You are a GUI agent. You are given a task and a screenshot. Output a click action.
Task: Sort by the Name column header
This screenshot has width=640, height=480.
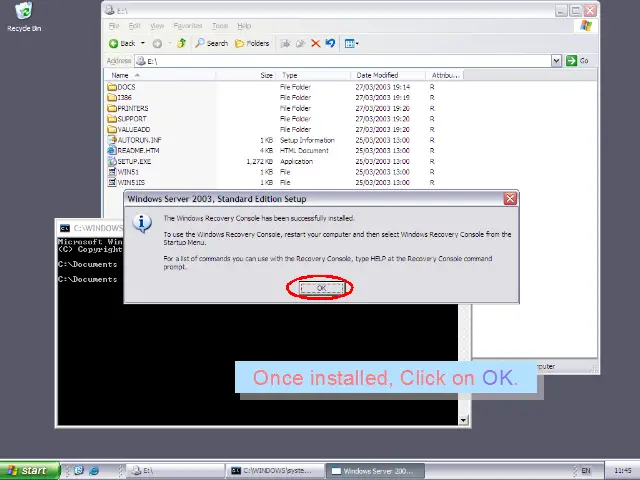click(160, 75)
